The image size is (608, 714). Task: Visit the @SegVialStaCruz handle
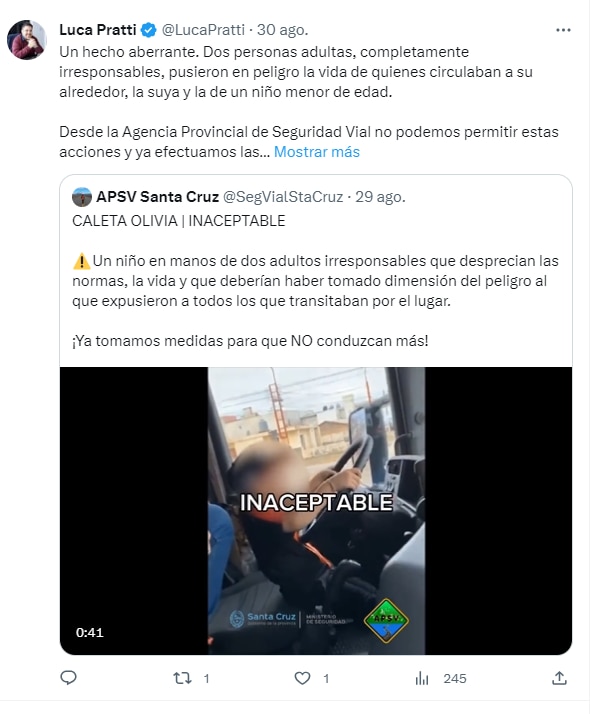point(283,197)
